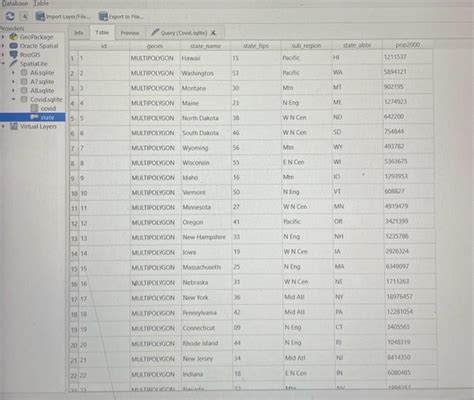
Task: Click the New Jersey cell
Action: [207, 359]
